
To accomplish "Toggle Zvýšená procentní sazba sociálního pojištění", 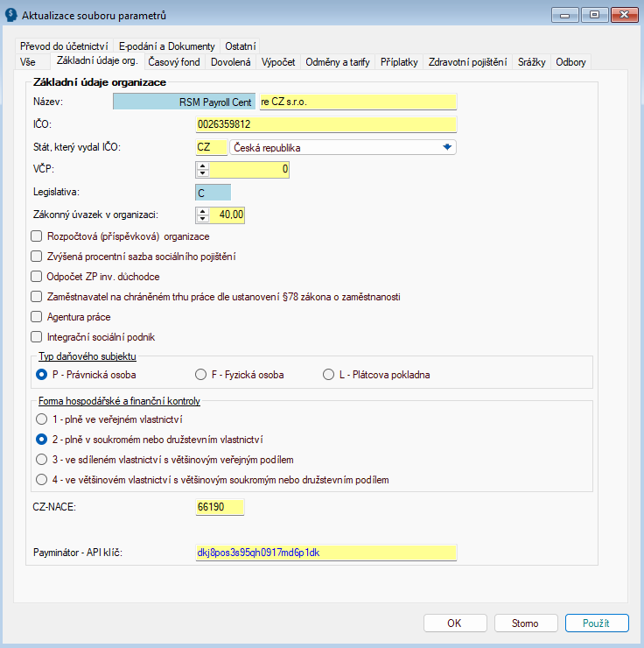I will coord(36,256).
